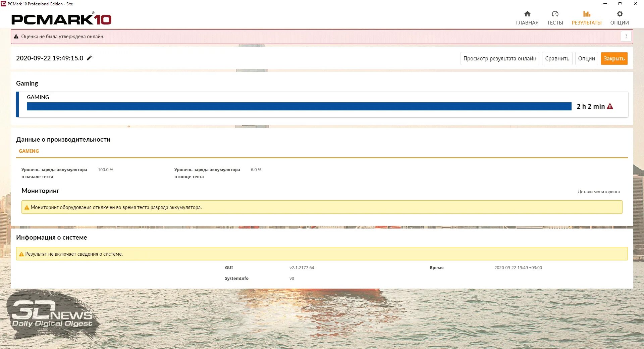Screen dimensions: 644x349
Task: Click Информация о системе heading
Action: tap(52, 237)
